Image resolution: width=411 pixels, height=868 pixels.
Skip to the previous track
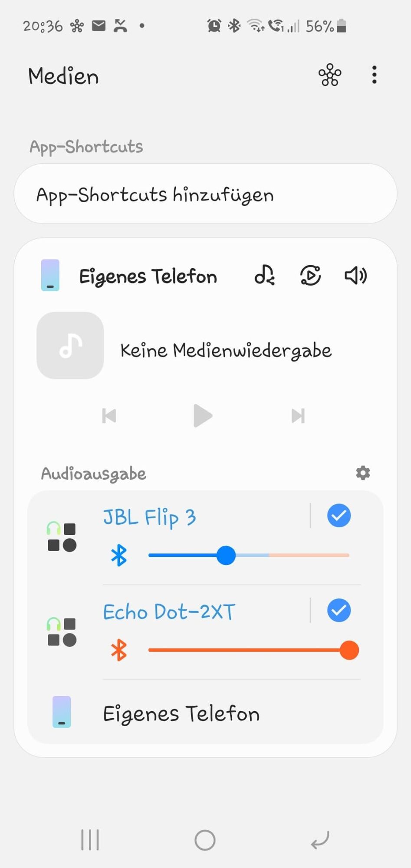109,416
